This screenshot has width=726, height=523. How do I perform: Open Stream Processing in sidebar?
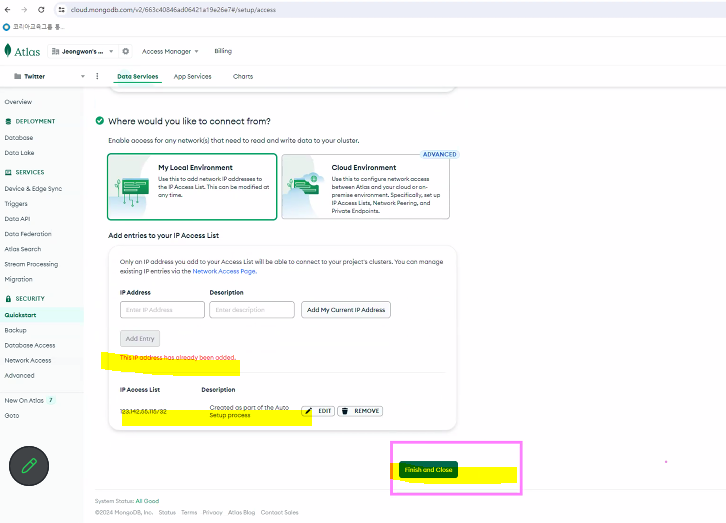coord(31,264)
